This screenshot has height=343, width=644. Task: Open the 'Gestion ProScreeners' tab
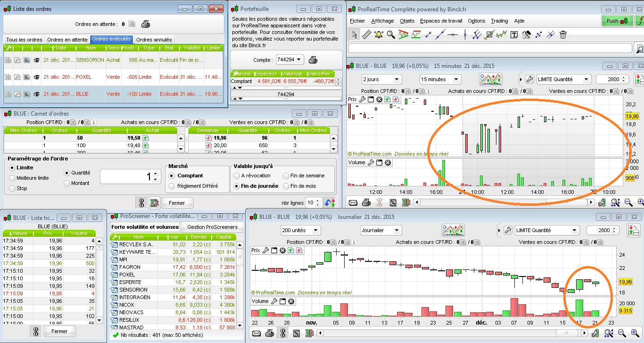click(x=213, y=227)
